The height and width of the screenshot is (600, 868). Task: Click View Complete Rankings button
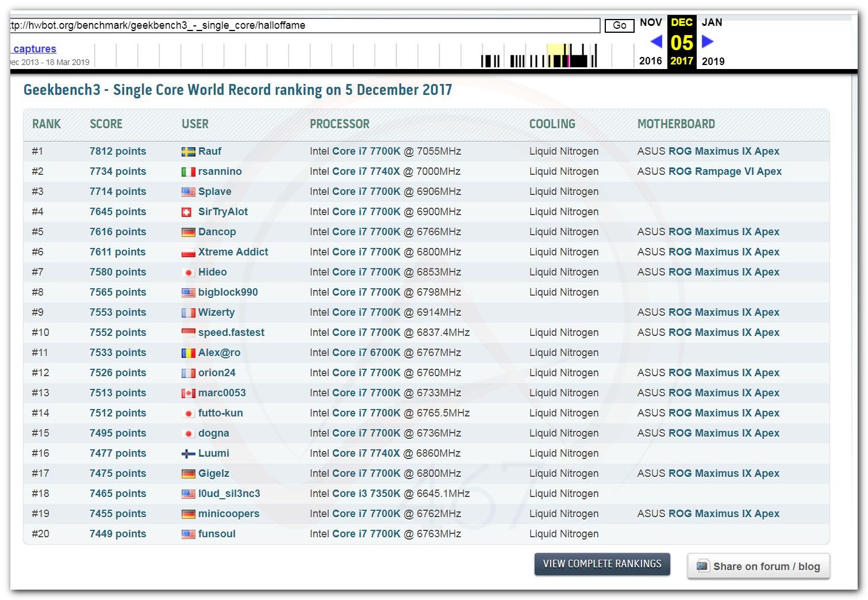(x=602, y=564)
